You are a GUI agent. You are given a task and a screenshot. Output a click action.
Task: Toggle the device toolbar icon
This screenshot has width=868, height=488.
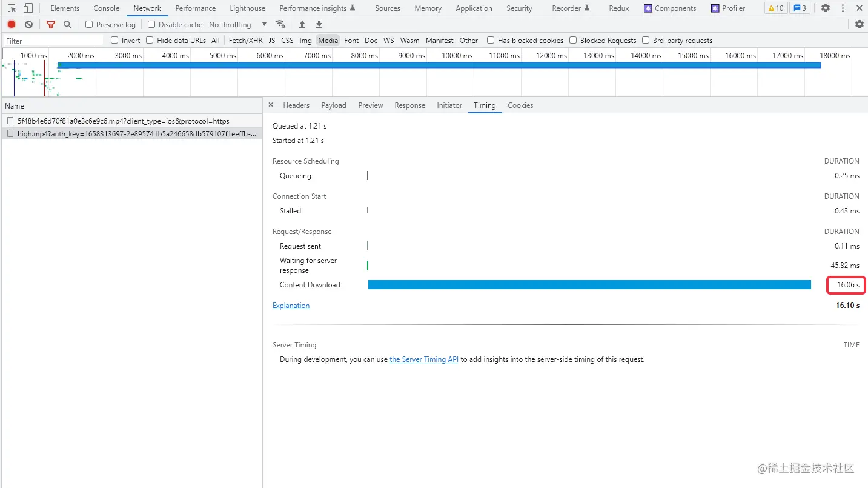[x=28, y=8]
